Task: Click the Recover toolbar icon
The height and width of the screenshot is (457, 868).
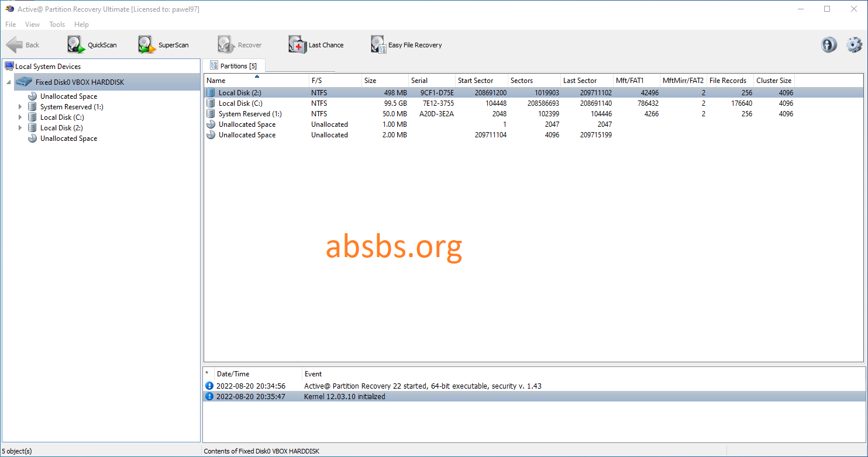Action: click(226, 45)
